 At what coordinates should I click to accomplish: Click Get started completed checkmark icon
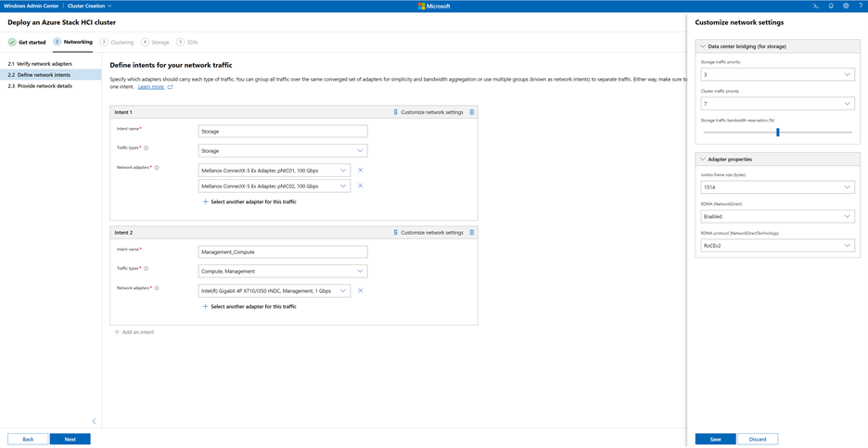click(12, 42)
